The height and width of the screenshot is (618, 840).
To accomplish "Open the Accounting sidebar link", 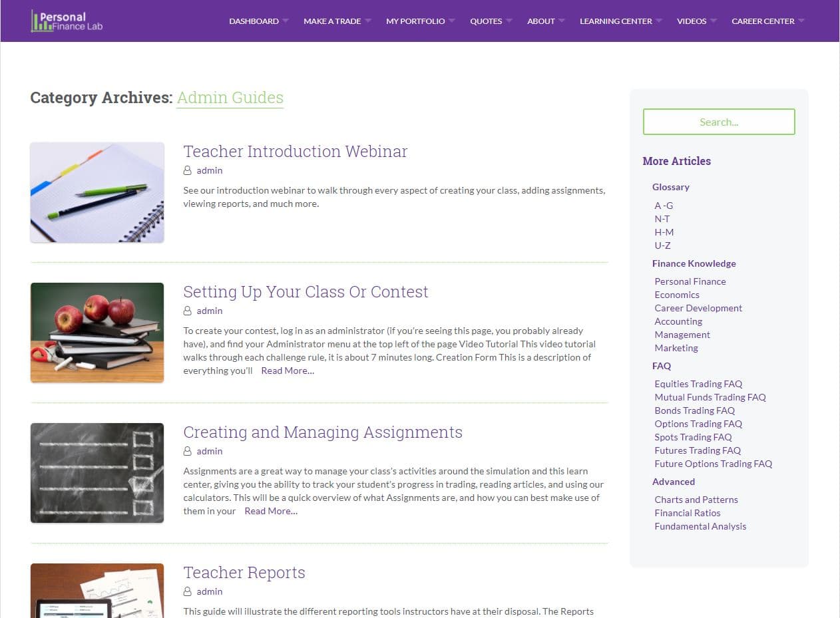I will pyautogui.click(x=678, y=321).
